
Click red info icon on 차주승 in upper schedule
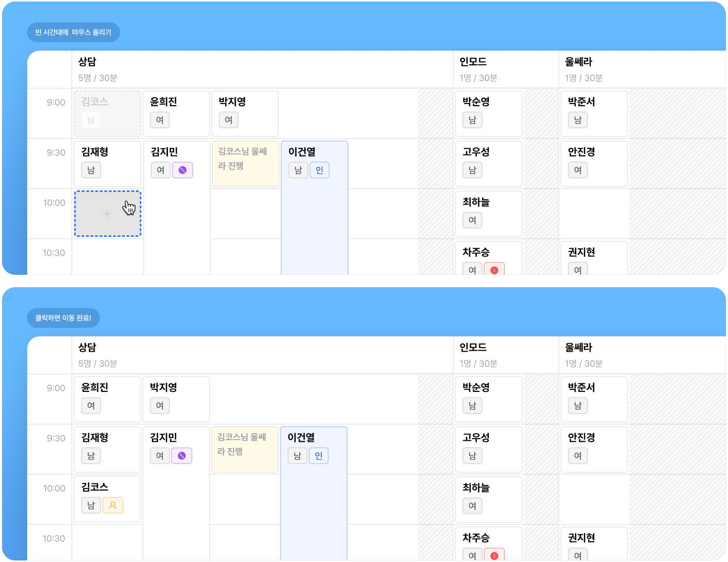tap(494, 270)
